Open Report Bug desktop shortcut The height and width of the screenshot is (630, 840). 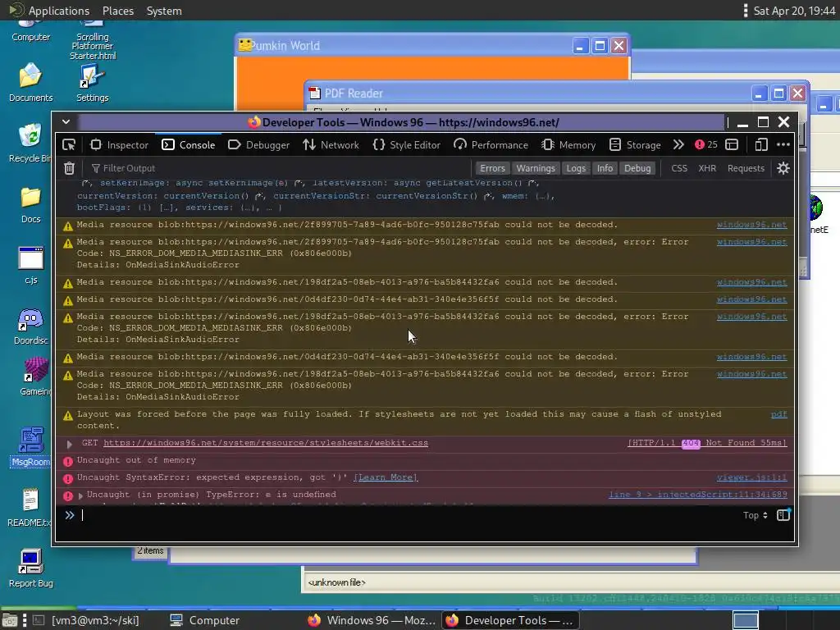point(30,569)
